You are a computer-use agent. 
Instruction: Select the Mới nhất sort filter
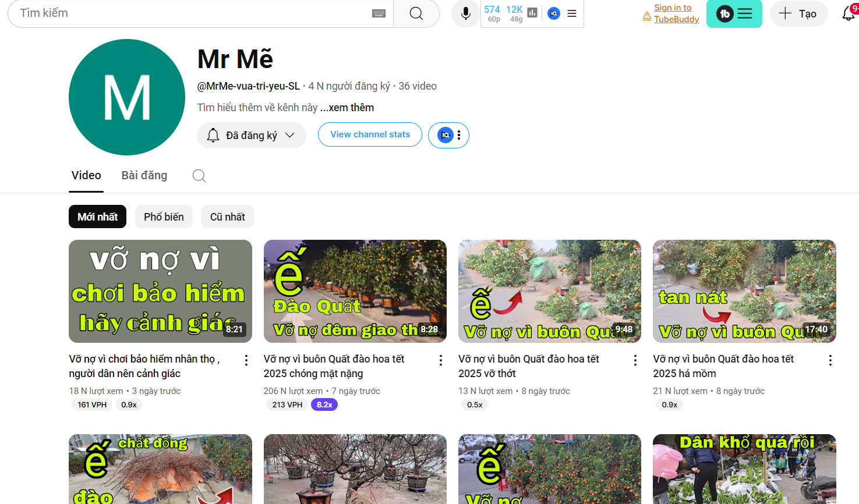coord(97,216)
